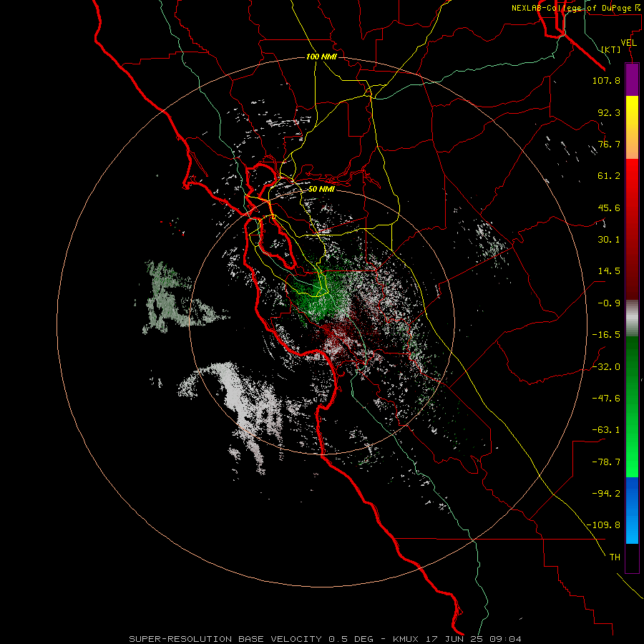Viewport: 644px width, 644px height.
Task: Click the KMUX radar station identifier
Action: [x=406, y=639]
